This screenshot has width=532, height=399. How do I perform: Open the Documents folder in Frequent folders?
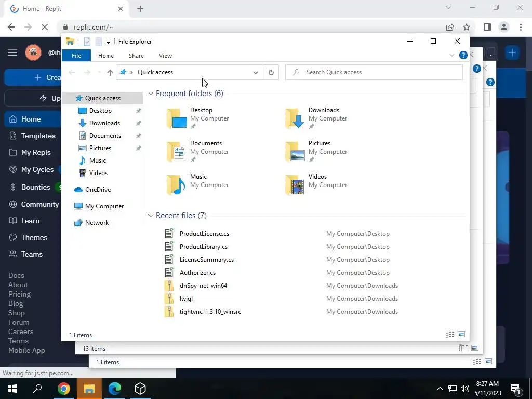[198, 151]
